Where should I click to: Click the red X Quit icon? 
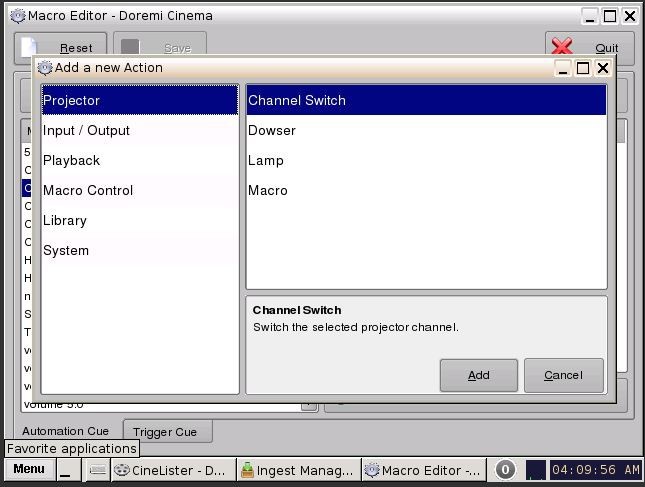[x=562, y=46]
